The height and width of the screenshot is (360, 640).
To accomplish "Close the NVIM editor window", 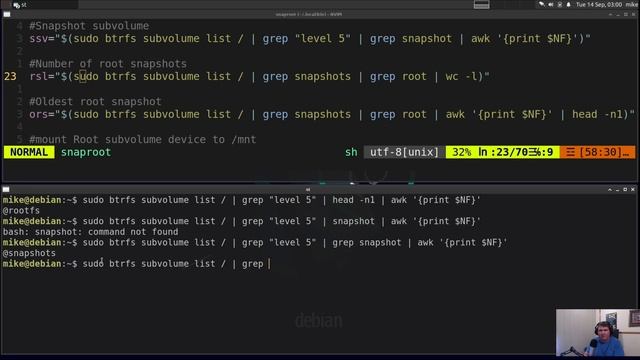I will pos(633,14).
